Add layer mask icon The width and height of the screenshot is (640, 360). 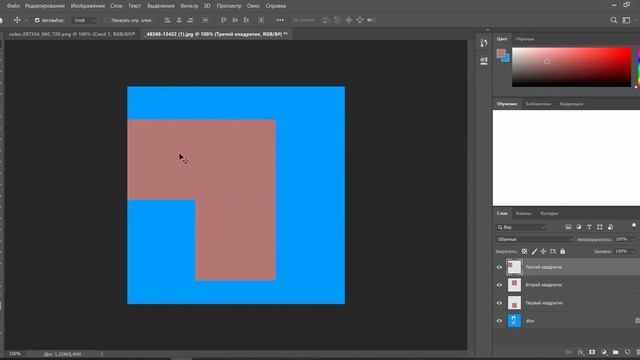[592, 352]
